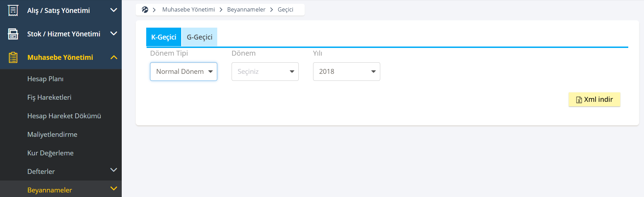Open the Yılı 2018 dropdown

click(x=347, y=71)
